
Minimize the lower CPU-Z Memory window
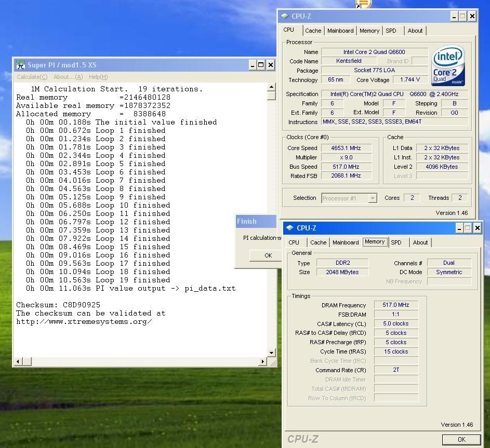click(x=459, y=228)
